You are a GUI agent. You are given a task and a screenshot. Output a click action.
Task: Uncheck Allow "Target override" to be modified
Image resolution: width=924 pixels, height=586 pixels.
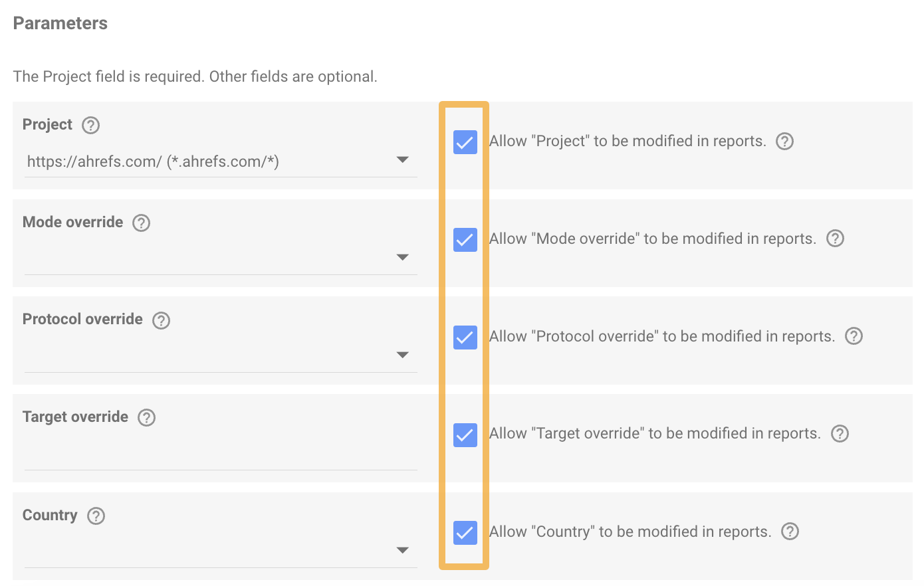click(x=465, y=435)
